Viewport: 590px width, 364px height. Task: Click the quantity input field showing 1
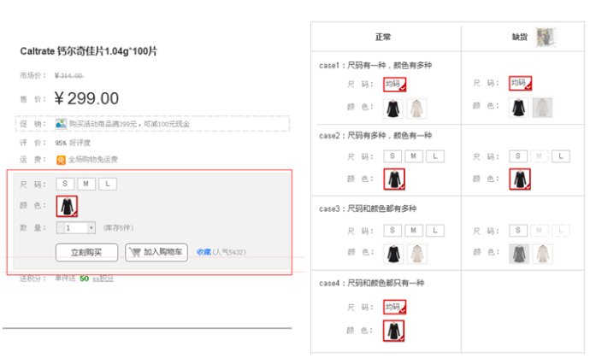tap(75, 228)
